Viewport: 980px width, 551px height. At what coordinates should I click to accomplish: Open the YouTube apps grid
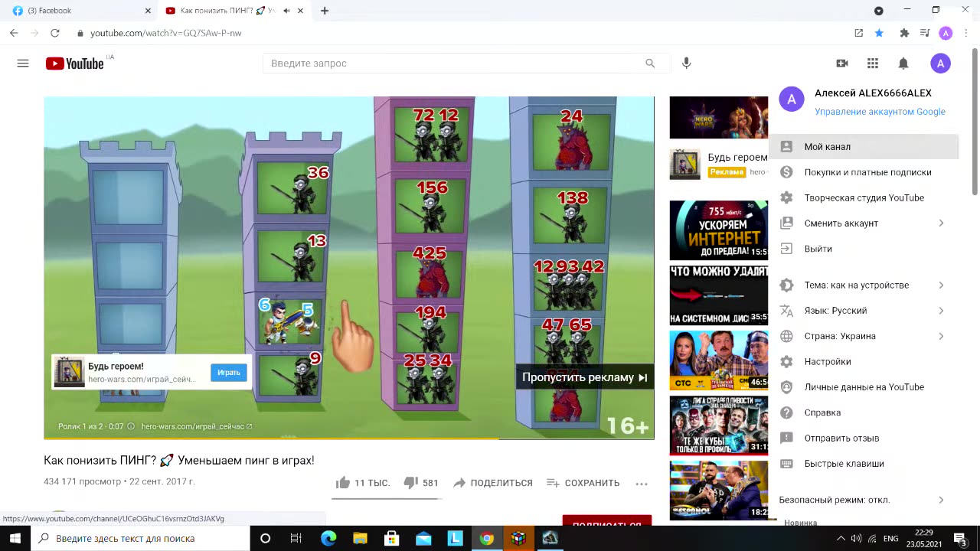coord(873,64)
